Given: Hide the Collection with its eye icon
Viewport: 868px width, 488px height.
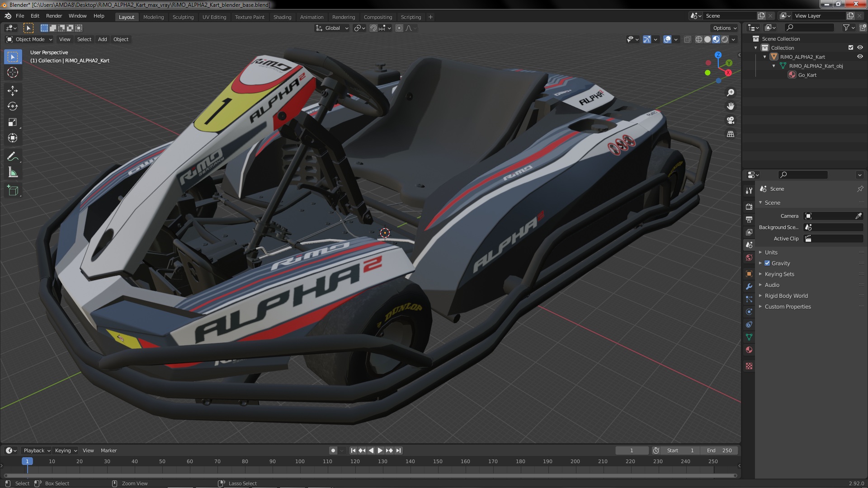Looking at the screenshot, I should pyautogui.click(x=860, y=47).
